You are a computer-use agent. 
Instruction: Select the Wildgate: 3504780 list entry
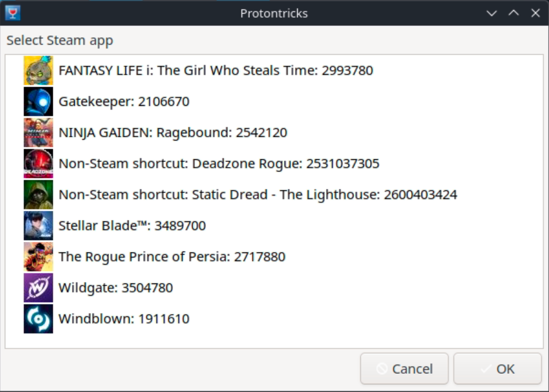click(x=115, y=288)
